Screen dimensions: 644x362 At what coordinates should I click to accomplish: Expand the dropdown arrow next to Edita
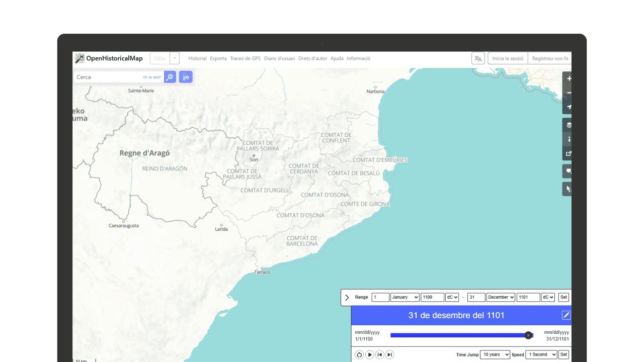pos(175,58)
